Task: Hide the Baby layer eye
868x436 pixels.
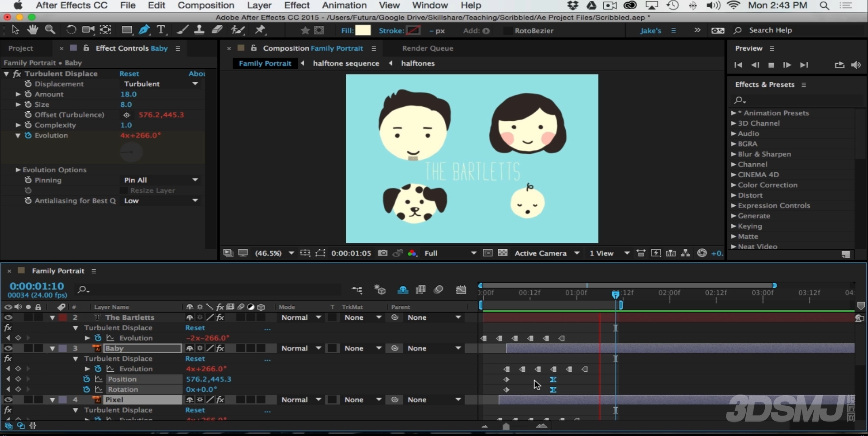Action: tap(8, 348)
